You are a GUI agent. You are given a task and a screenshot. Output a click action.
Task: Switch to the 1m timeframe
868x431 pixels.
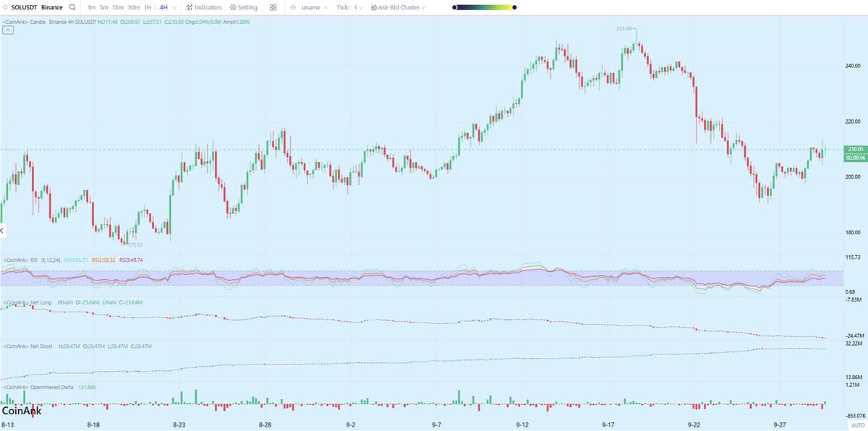[x=91, y=7]
